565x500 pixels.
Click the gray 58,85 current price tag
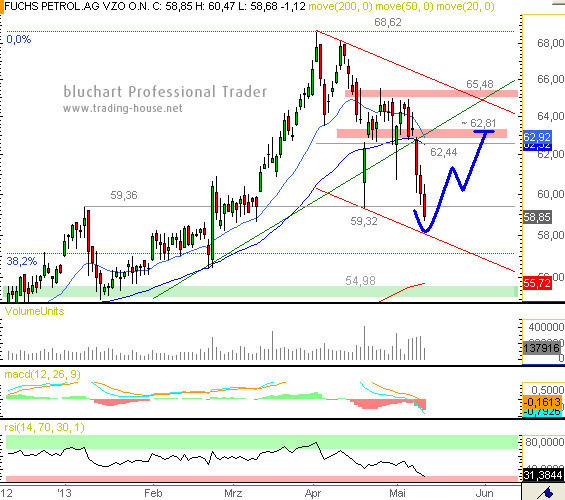click(x=537, y=217)
